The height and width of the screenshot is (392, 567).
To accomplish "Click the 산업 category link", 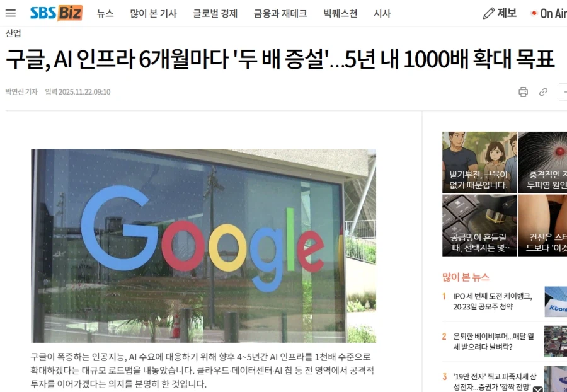I will [13, 33].
